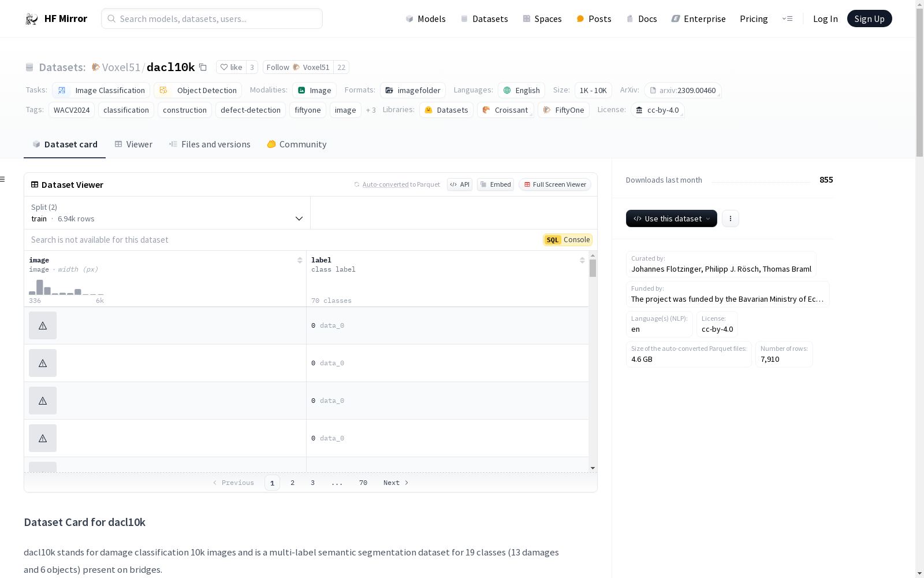
Task: Click the Voxel51 owner link in title
Action: (121, 67)
